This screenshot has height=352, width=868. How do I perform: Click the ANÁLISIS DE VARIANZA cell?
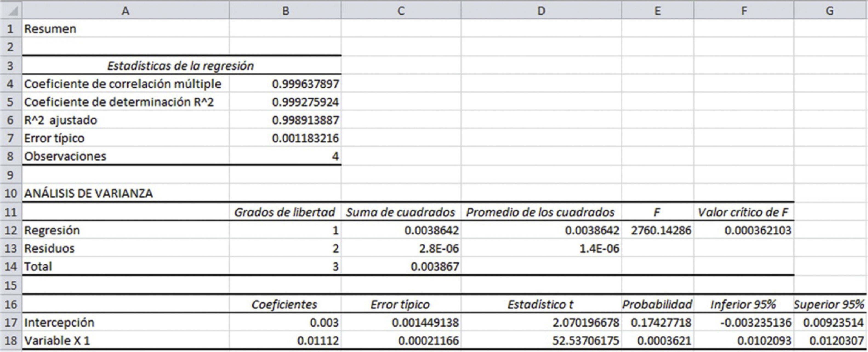tap(89, 193)
